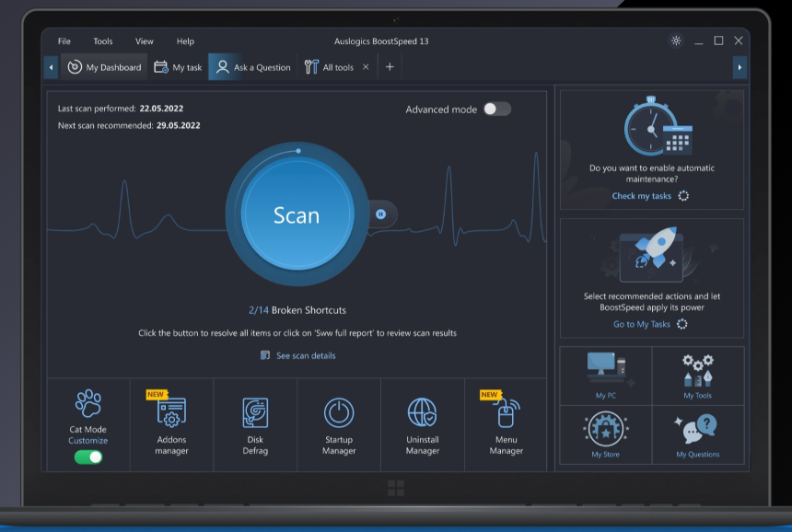The height and width of the screenshot is (532, 792).
Task: Switch to the Ask a Question tab
Action: pyautogui.click(x=252, y=66)
